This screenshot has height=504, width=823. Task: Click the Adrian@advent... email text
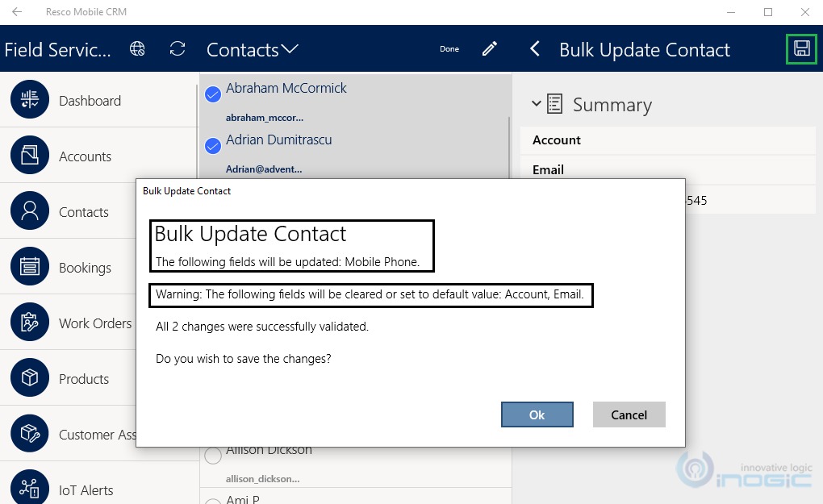[x=264, y=169]
